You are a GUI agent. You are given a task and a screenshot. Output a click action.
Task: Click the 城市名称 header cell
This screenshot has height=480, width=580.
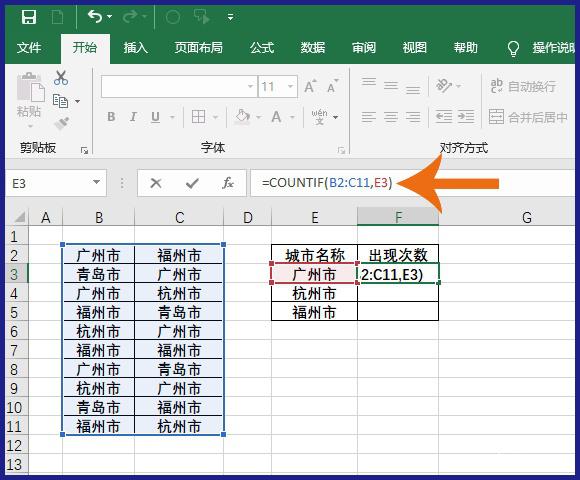click(314, 255)
